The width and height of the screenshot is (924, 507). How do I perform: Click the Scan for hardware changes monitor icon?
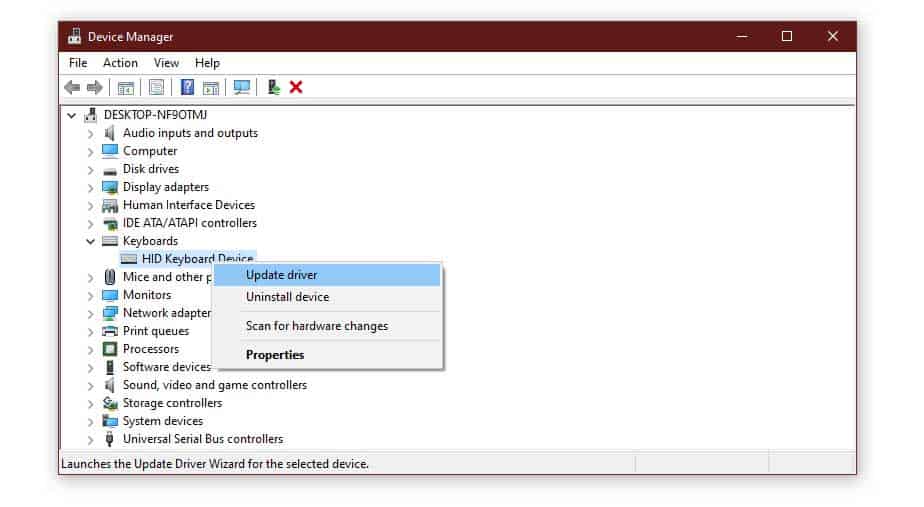pyautogui.click(x=242, y=87)
